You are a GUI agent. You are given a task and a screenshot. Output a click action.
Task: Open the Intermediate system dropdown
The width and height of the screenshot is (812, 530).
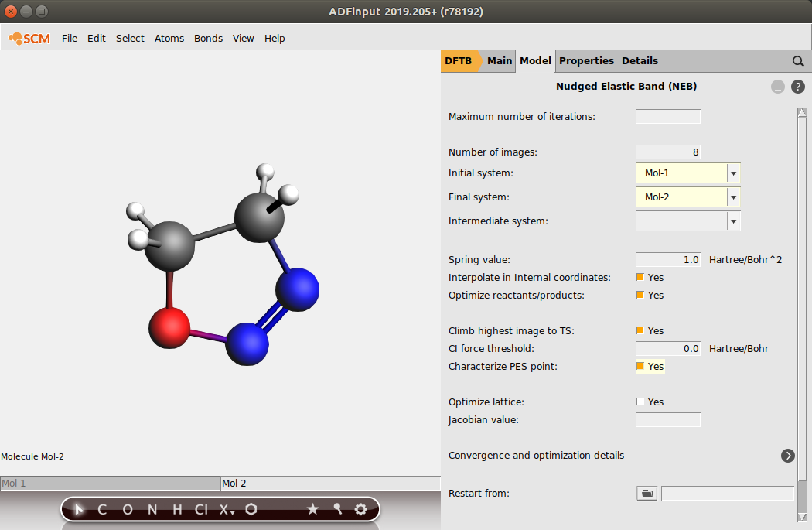pyautogui.click(x=687, y=221)
